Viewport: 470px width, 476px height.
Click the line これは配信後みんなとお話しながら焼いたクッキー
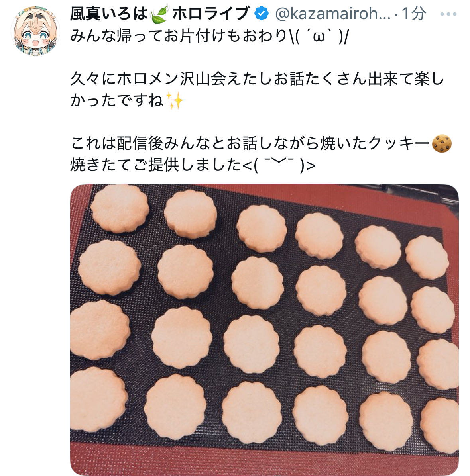pos(250,143)
